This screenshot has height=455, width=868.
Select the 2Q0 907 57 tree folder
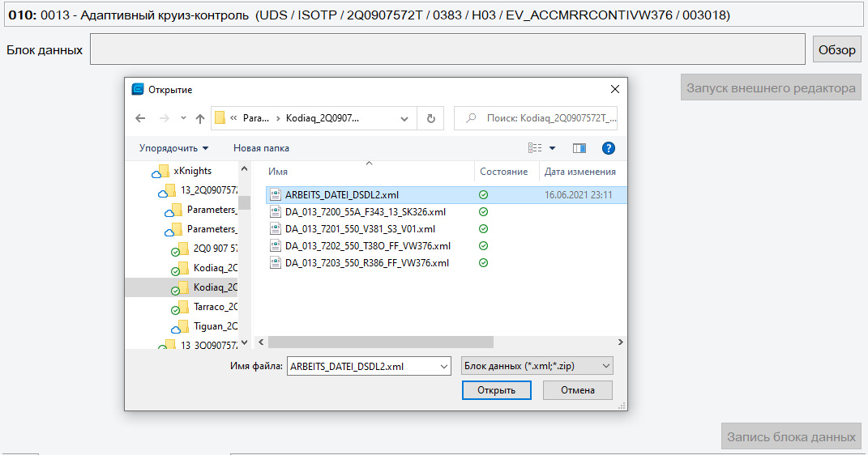pyautogui.click(x=216, y=249)
